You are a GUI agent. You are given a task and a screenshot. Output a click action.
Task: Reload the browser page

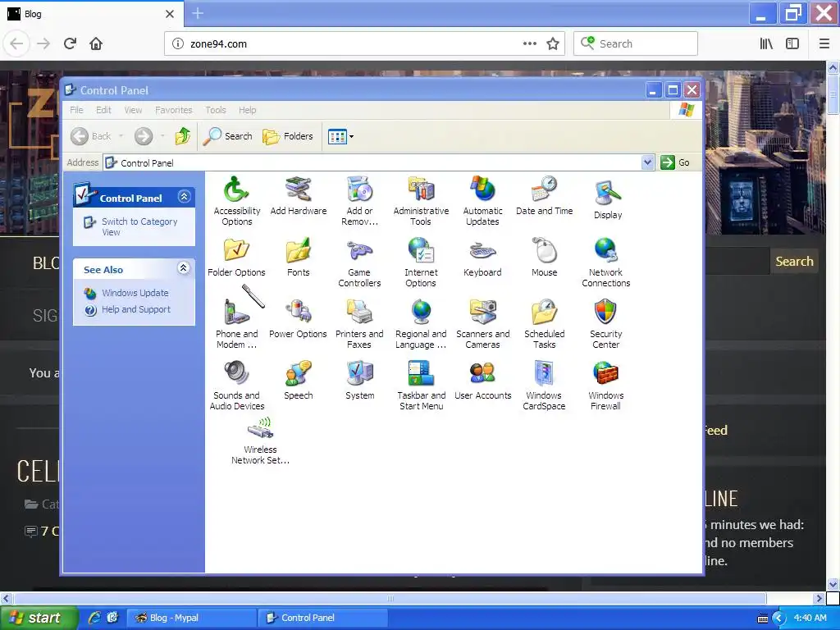pos(71,44)
